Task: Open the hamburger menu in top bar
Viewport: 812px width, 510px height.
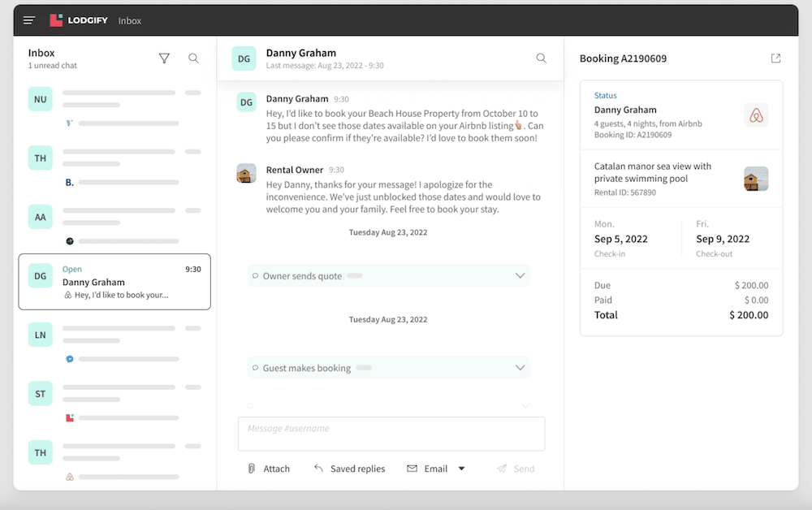Action: tap(29, 20)
